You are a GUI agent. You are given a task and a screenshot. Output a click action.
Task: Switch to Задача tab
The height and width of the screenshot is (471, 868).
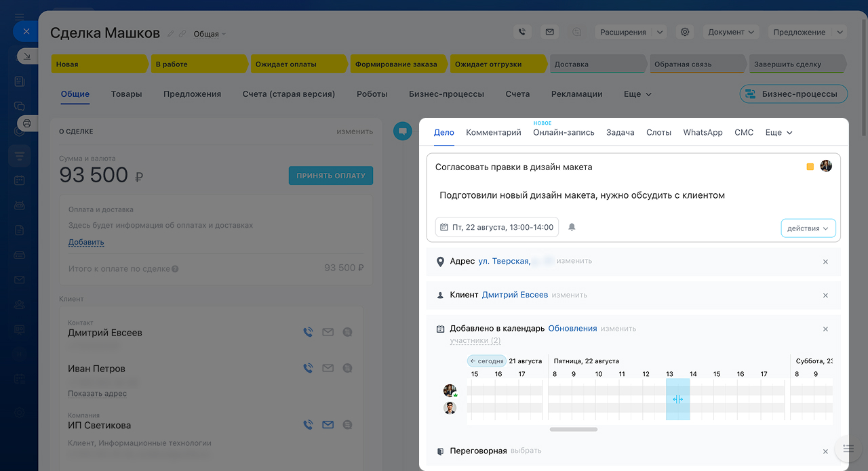click(x=620, y=133)
